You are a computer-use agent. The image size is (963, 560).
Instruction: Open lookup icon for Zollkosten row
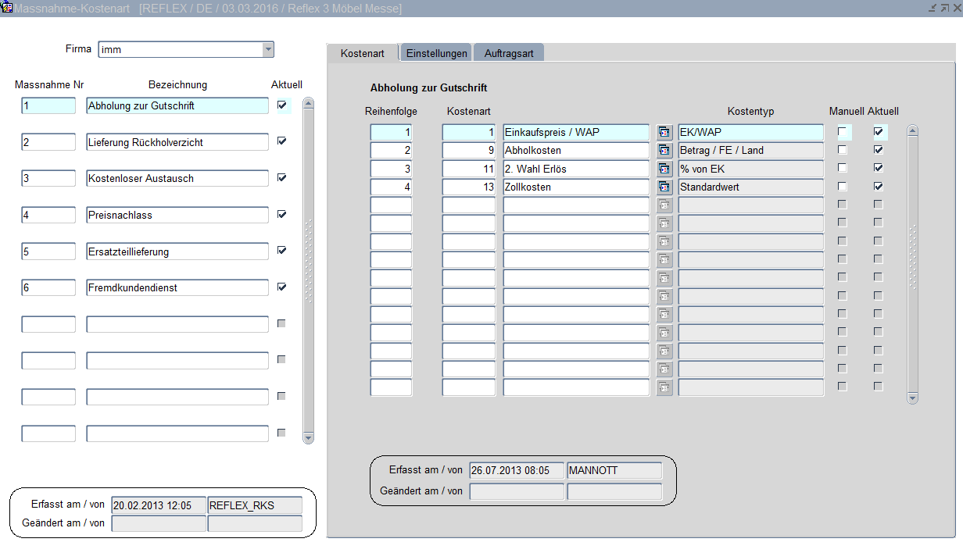point(664,187)
